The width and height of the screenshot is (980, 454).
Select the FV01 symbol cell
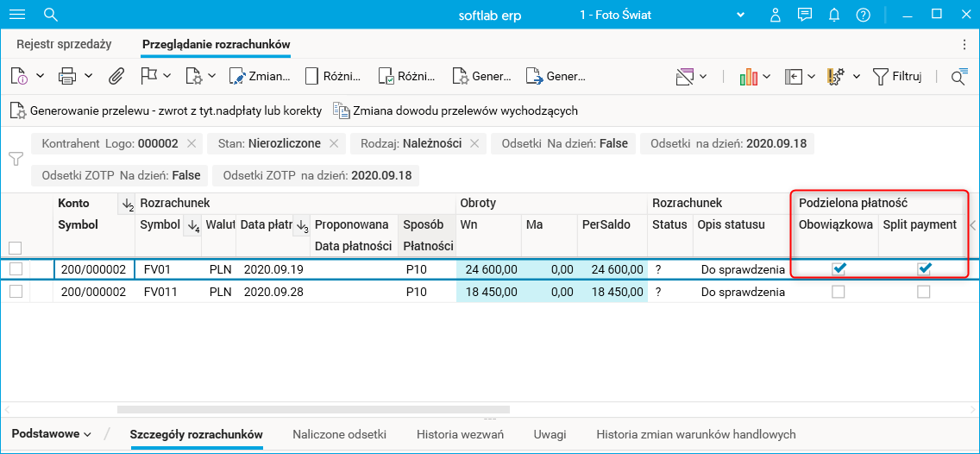(168, 269)
